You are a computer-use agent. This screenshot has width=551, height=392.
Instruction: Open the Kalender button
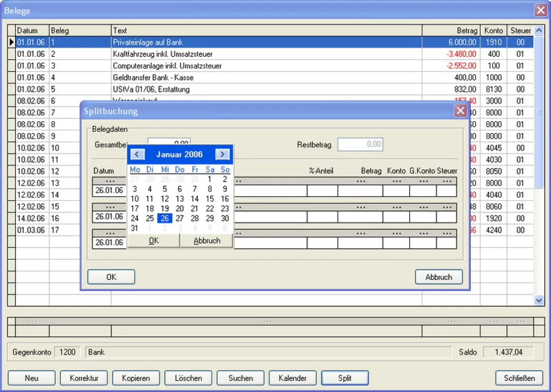point(292,378)
